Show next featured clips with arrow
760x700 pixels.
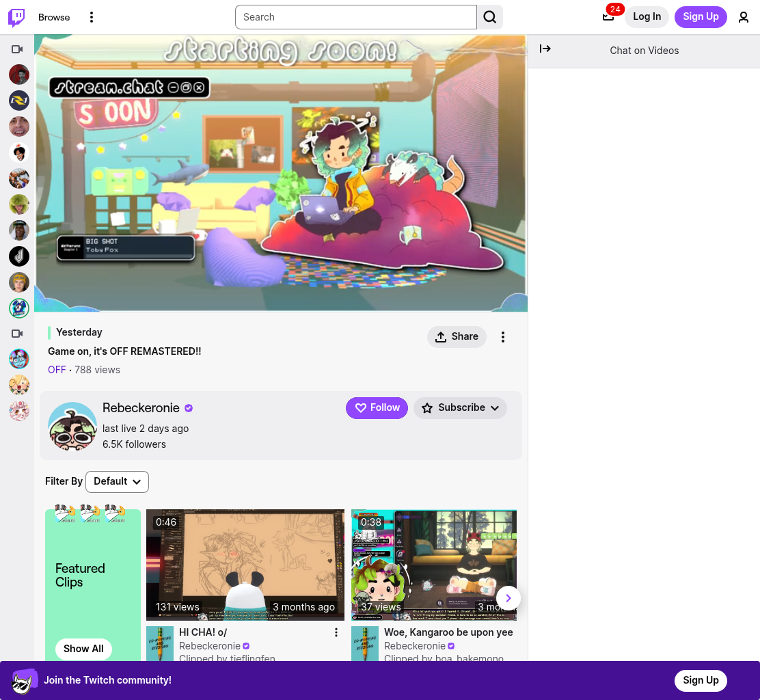click(508, 598)
